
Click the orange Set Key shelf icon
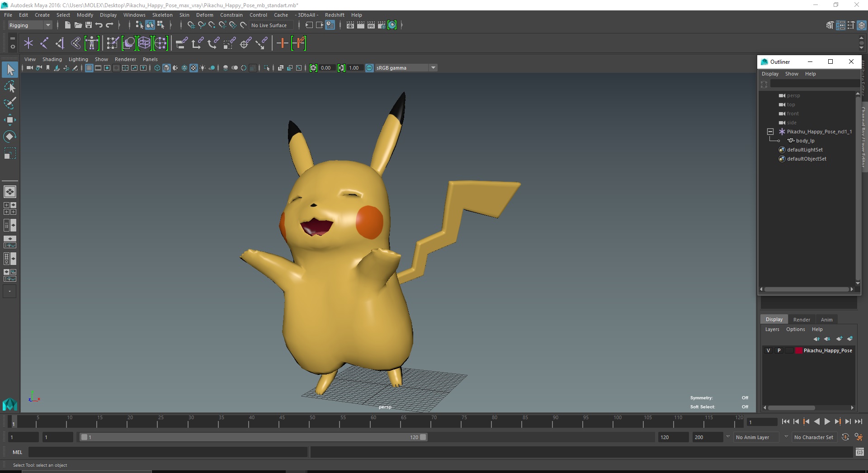point(283,43)
